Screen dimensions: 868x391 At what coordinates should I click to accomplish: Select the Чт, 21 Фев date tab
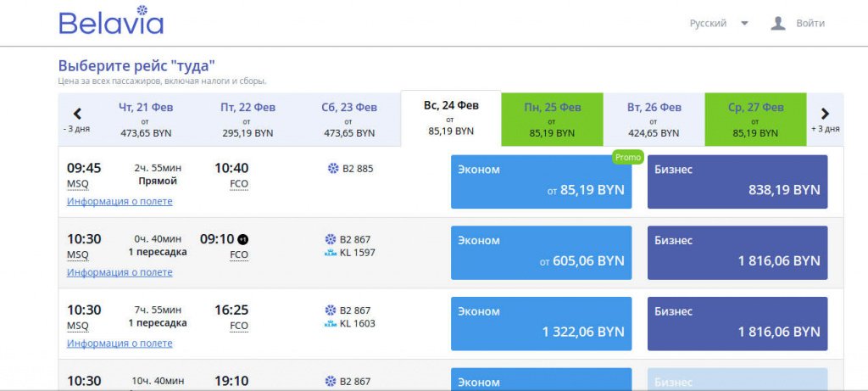click(146, 120)
